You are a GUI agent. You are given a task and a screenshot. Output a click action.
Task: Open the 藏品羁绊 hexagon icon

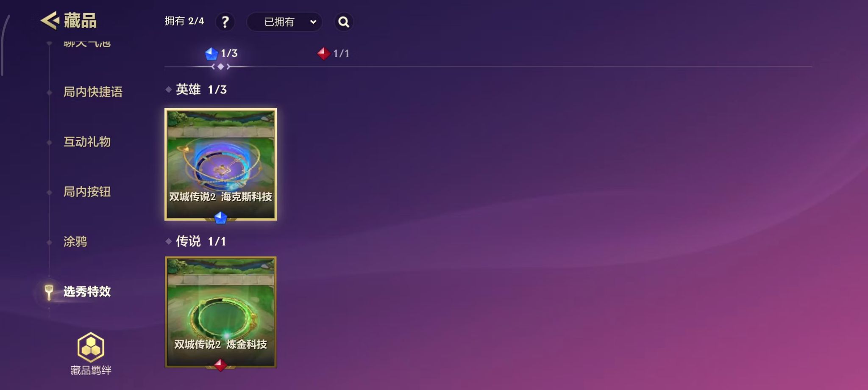coord(91,348)
